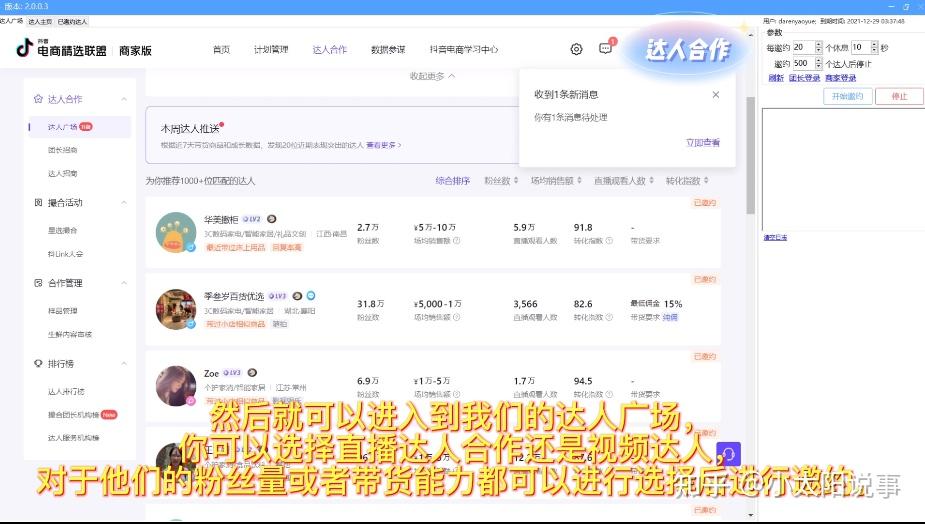Click the 撮合活动 sidebar section icon
925x524 pixels.
tap(38, 202)
